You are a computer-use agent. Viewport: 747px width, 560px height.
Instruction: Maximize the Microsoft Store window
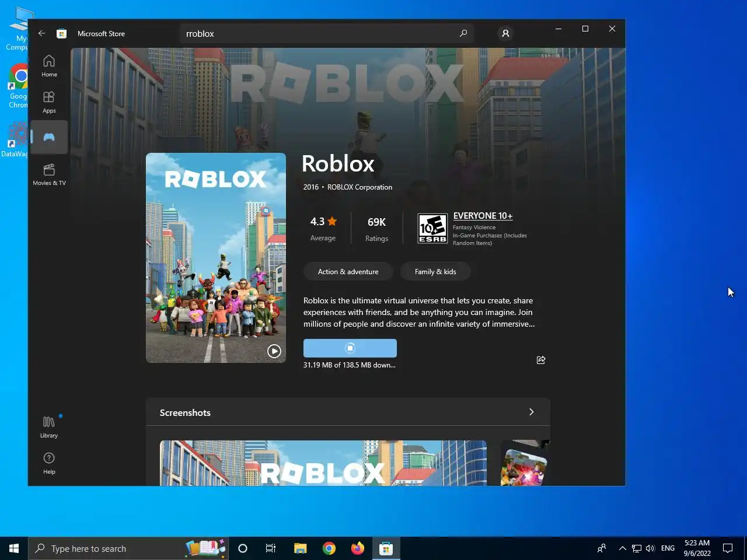(x=585, y=29)
